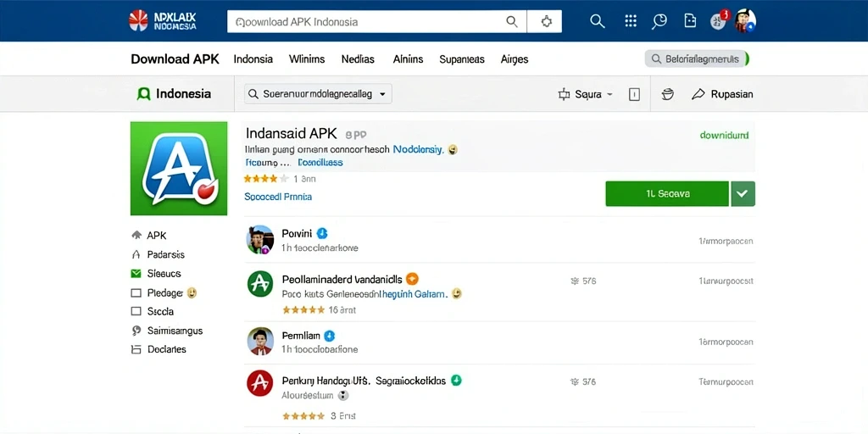Check the Pledager checkbox
Image resolution: width=868 pixels, height=434 pixels.
(x=136, y=292)
